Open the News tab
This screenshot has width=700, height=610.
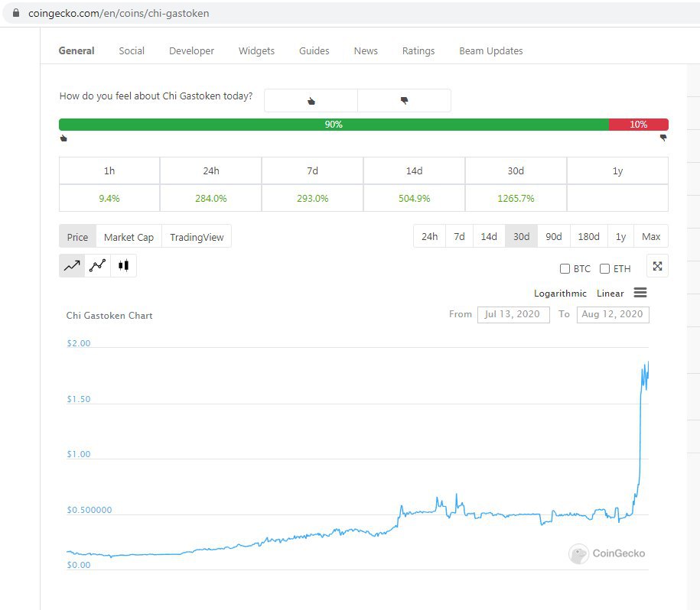pos(366,50)
